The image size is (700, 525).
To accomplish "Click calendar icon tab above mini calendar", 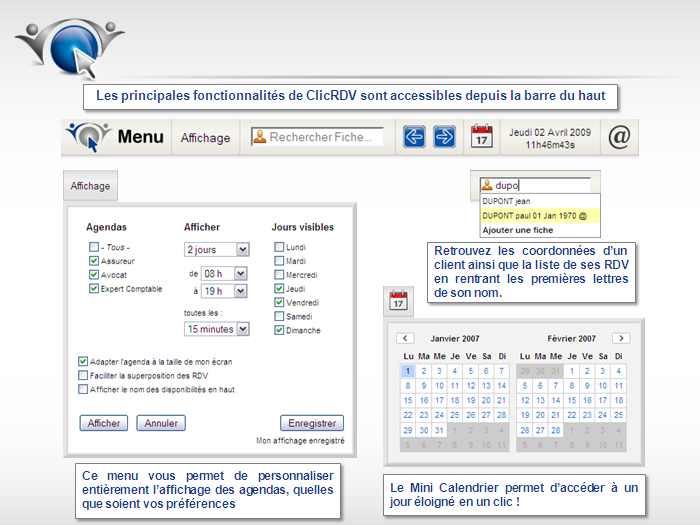I will 398,301.
